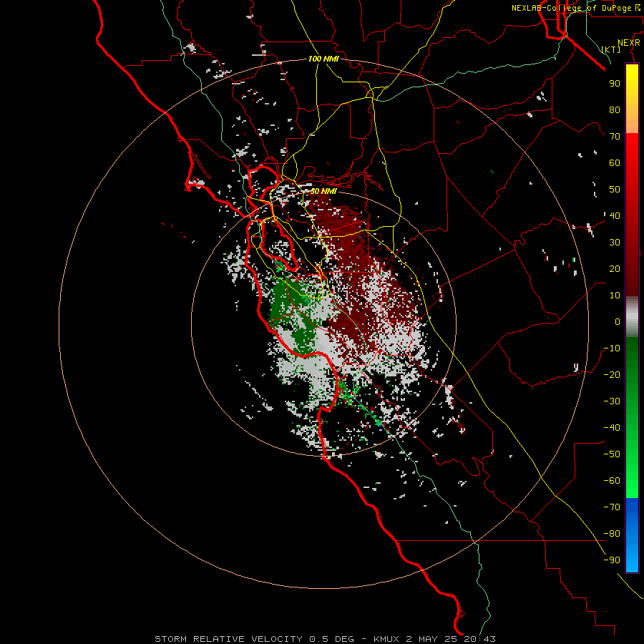Click the -30 value on the velocity scale
The height and width of the screenshot is (644, 644).
pos(612,401)
